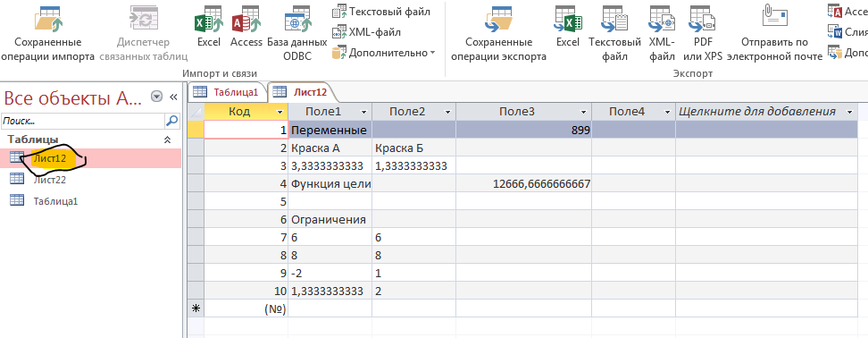Image resolution: width=868 pixels, height=338 pixels.
Task: Click the cell 'Функция цели'
Action: [330, 182]
